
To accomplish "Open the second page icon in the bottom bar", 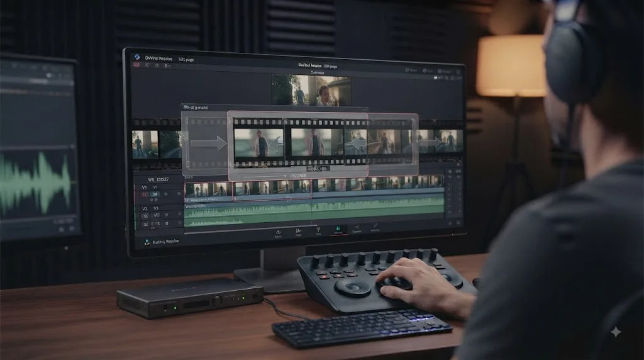I will tap(298, 233).
